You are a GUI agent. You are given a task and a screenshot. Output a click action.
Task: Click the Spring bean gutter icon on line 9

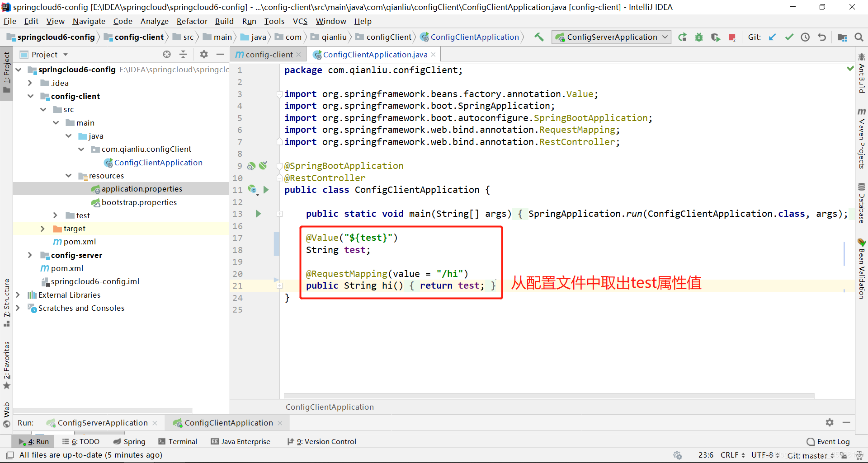click(251, 166)
